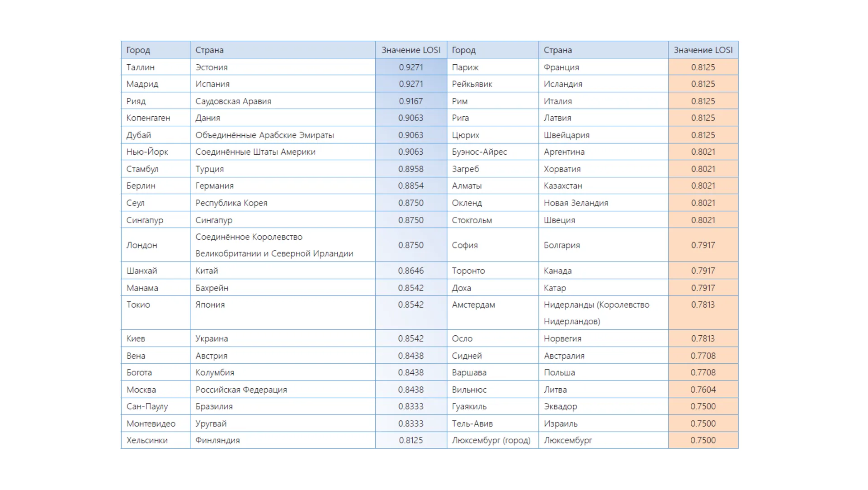Select Объединённые Арабские Эмираты cell

tap(283, 135)
